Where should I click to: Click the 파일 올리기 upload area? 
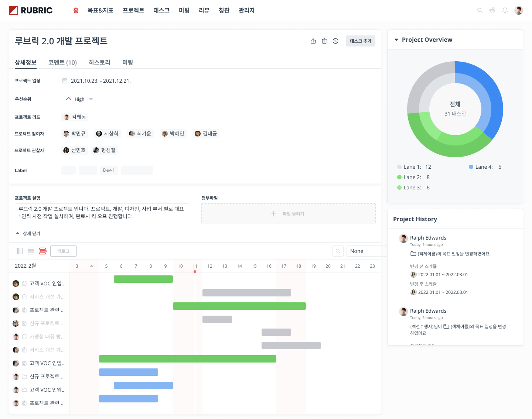point(288,214)
